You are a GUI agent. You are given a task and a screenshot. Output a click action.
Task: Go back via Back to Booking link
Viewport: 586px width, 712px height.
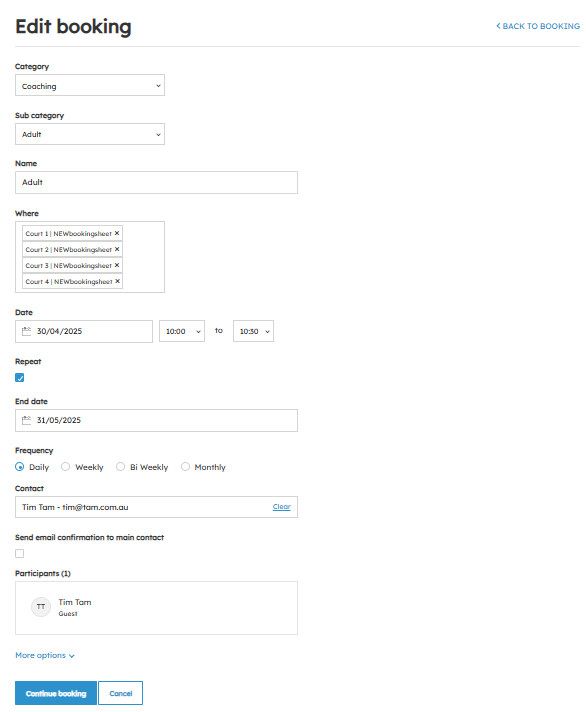click(x=538, y=26)
